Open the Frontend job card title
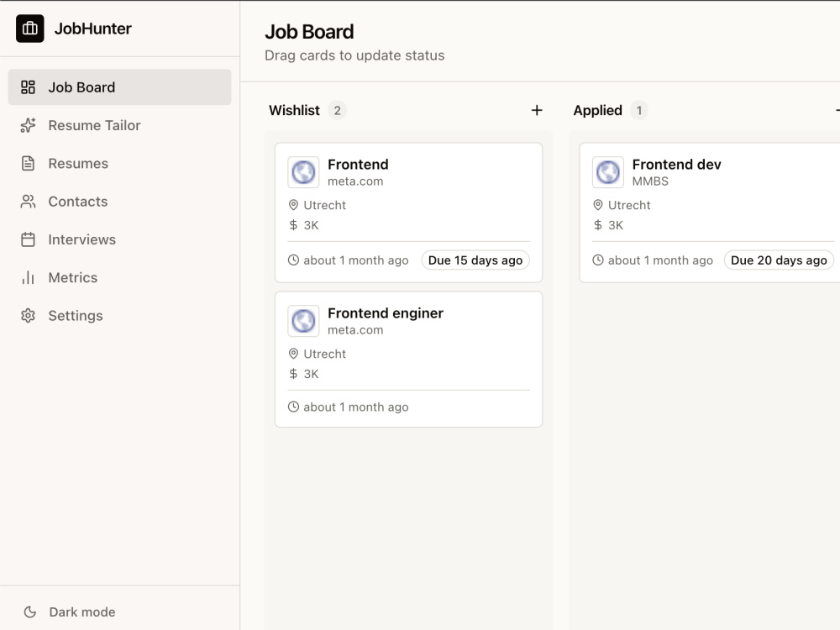This screenshot has width=840, height=630. [358, 165]
